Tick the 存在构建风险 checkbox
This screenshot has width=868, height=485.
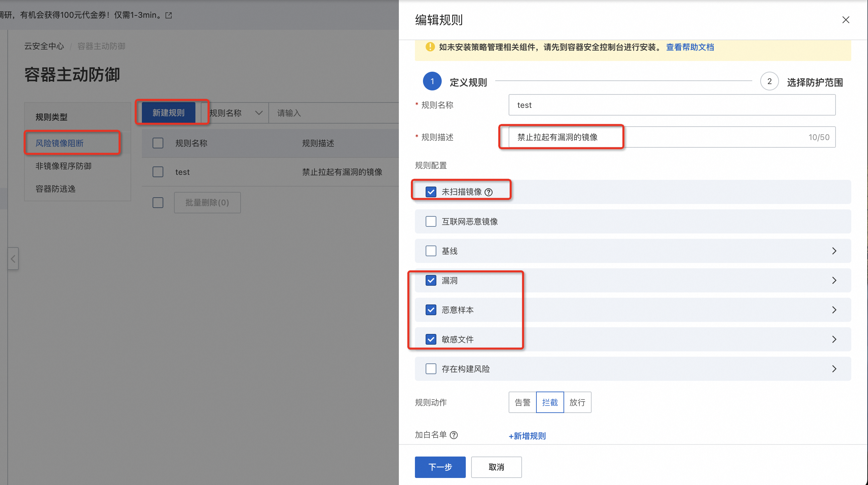(x=431, y=369)
